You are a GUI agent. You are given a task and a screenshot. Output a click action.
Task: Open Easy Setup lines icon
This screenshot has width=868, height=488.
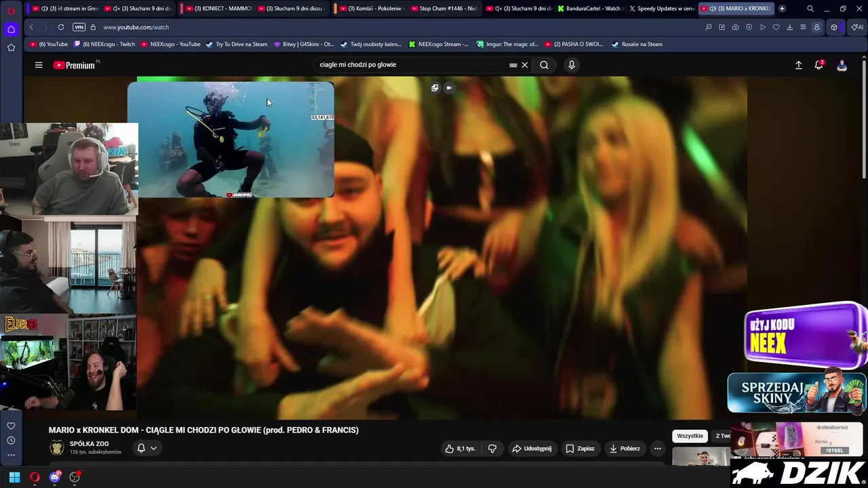[804, 27]
